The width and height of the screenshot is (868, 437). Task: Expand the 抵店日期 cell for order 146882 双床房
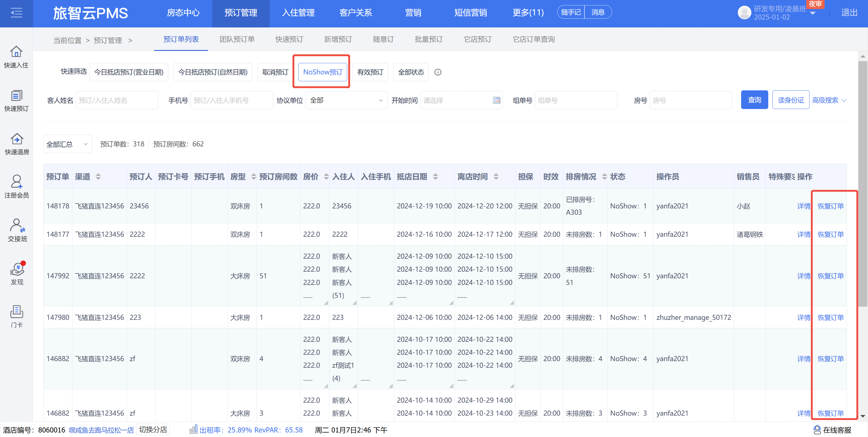coord(451,386)
